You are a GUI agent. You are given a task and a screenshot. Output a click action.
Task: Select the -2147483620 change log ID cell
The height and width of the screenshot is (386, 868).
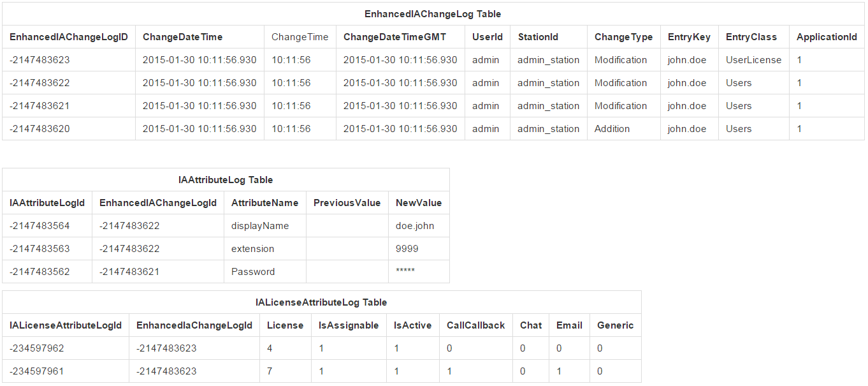click(x=40, y=129)
